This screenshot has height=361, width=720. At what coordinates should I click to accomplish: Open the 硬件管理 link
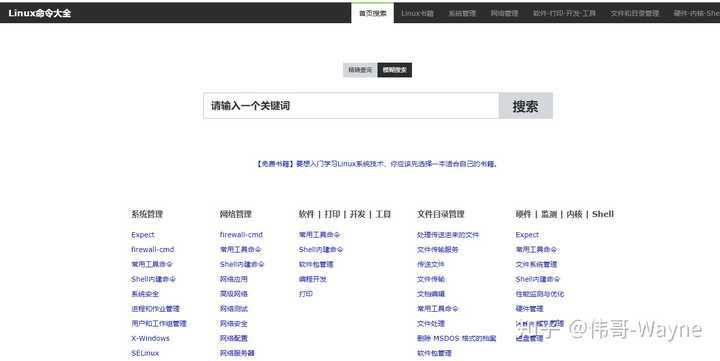click(x=529, y=309)
